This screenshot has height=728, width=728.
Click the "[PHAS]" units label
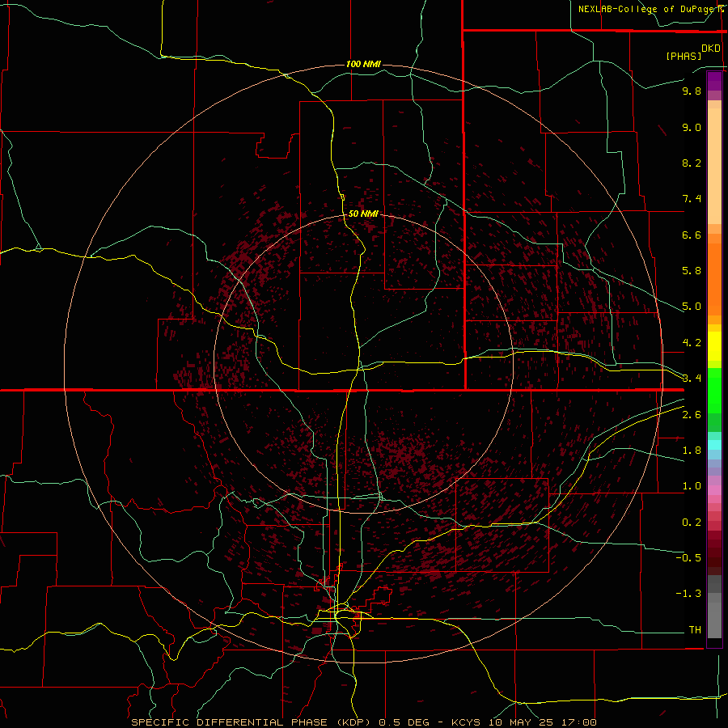[x=684, y=57]
